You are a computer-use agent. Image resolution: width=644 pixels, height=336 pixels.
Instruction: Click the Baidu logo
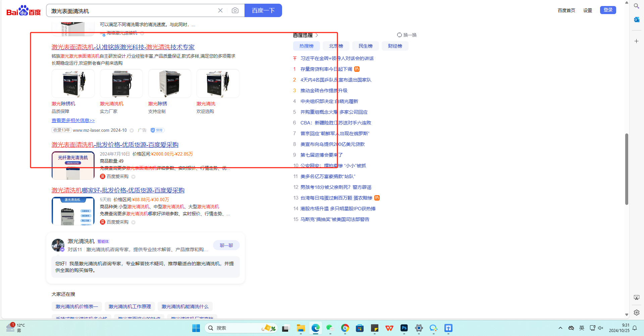[23, 11]
